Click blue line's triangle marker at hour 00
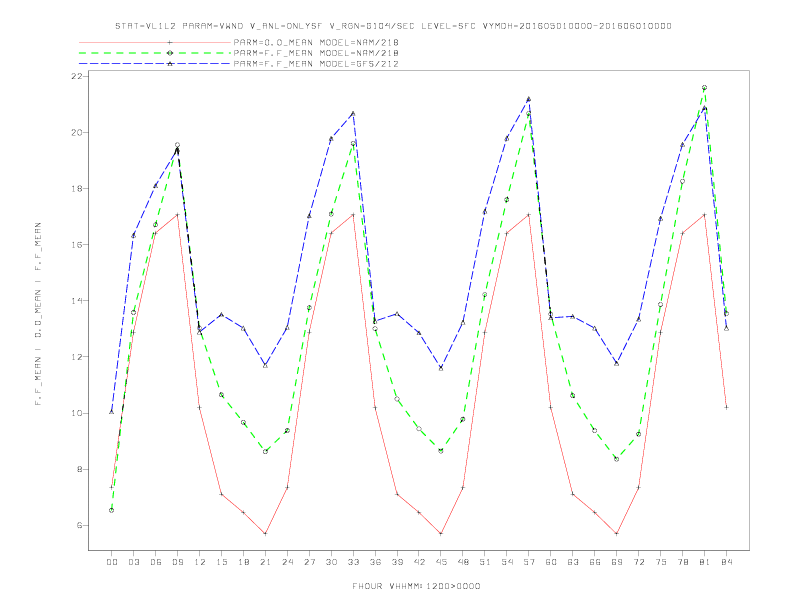The image size is (792, 612). pos(112,412)
